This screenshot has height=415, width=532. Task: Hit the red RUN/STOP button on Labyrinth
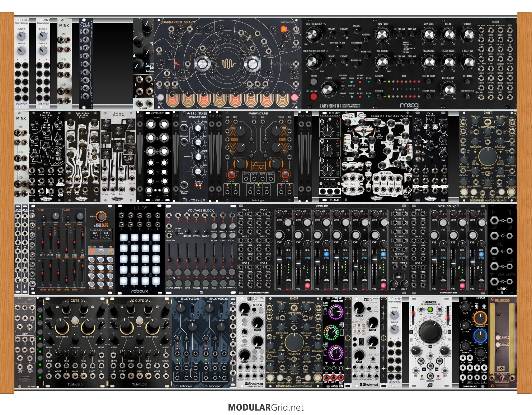click(x=314, y=96)
